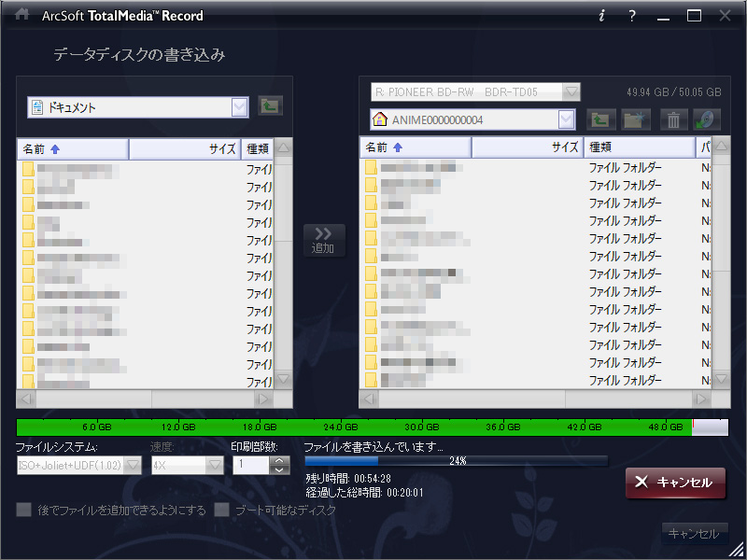The width and height of the screenshot is (747, 560).
Task: Click the 印刷部数 number field
Action: [251, 465]
